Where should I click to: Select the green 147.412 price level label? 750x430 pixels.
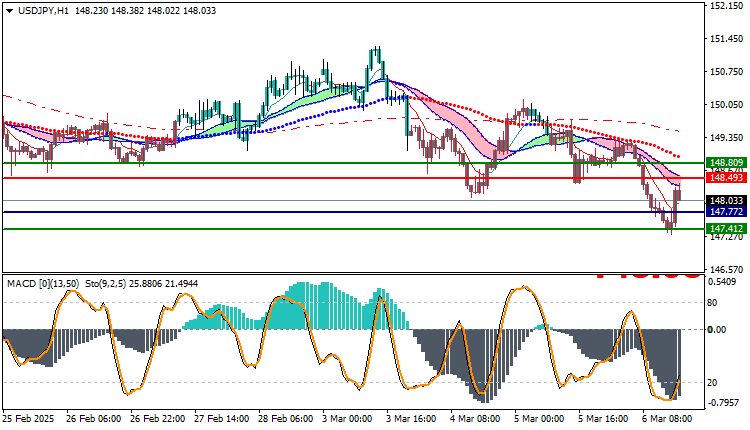coord(726,229)
